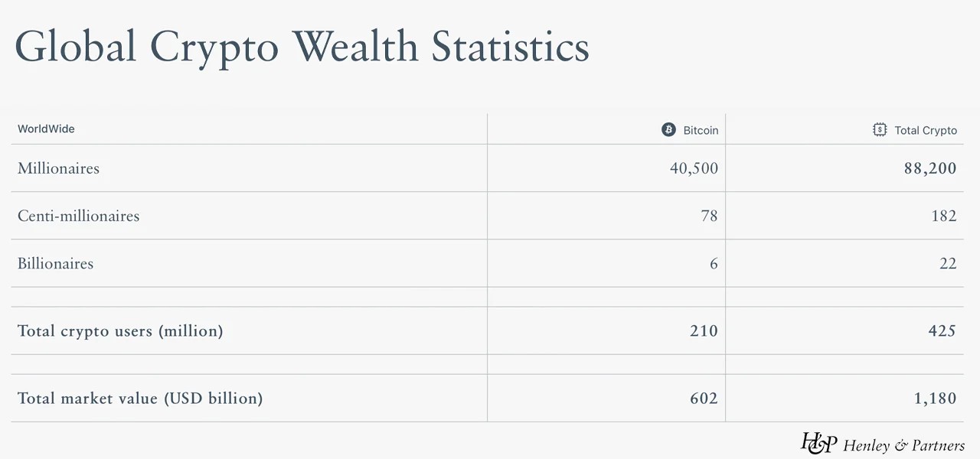
Task: Click the Total Crypto chip icon
Action: (x=880, y=130)
